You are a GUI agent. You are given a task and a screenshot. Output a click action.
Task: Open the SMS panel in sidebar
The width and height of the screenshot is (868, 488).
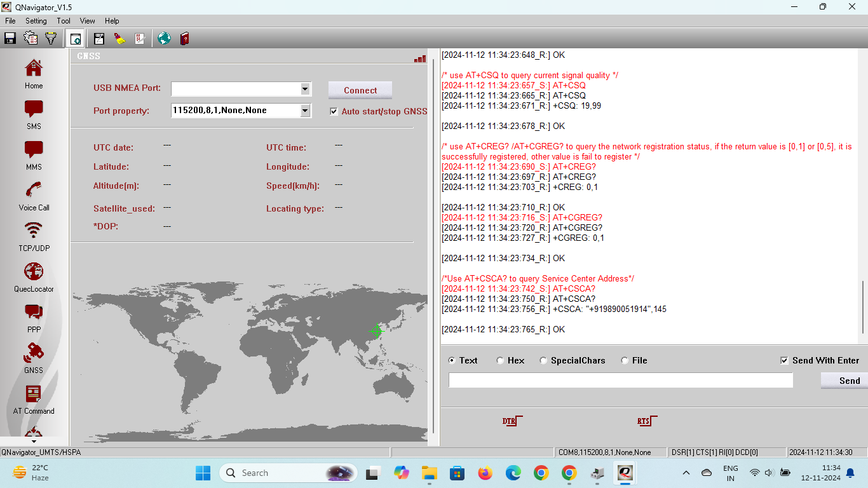34,114
